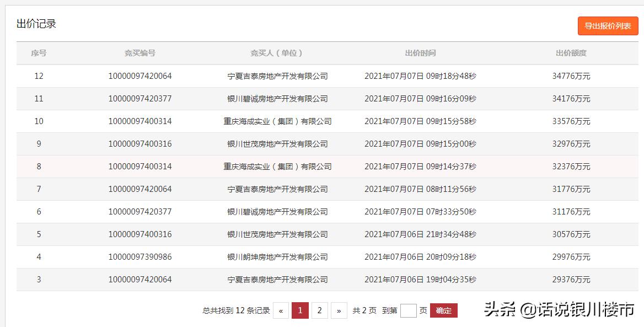Click bid time 21时34分48秒
This screenshot has height=327, width=644.
click(x=451, y=234)
